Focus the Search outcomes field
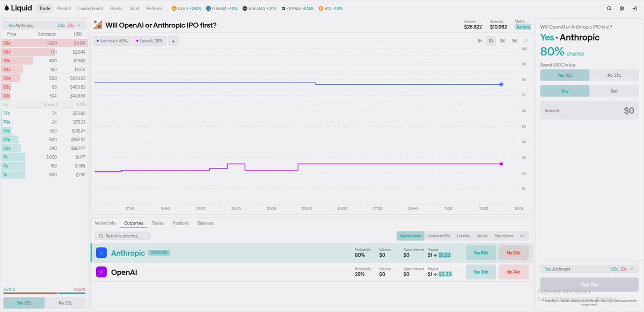The height and width of the screenshot is (312, 644). (123, 236)
